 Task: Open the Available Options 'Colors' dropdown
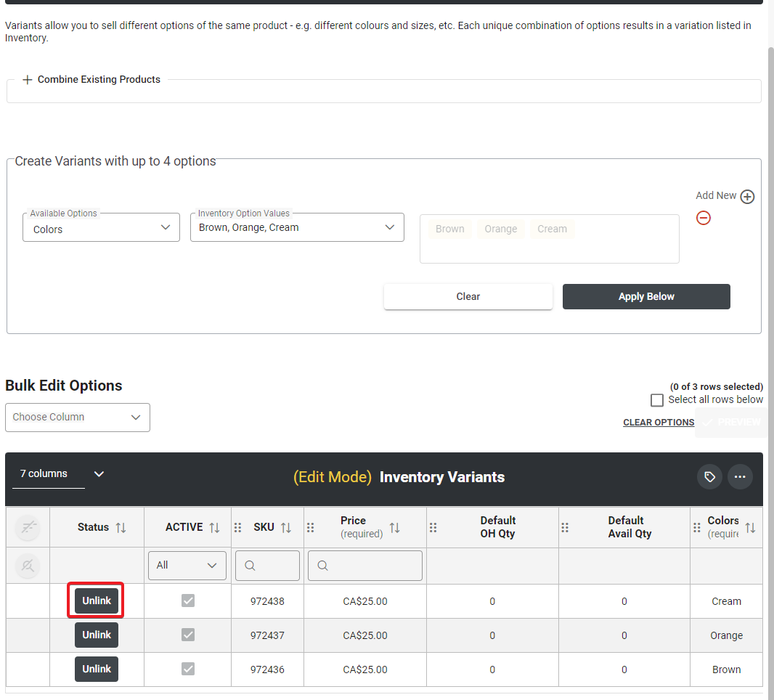click(x=101, y=228)
